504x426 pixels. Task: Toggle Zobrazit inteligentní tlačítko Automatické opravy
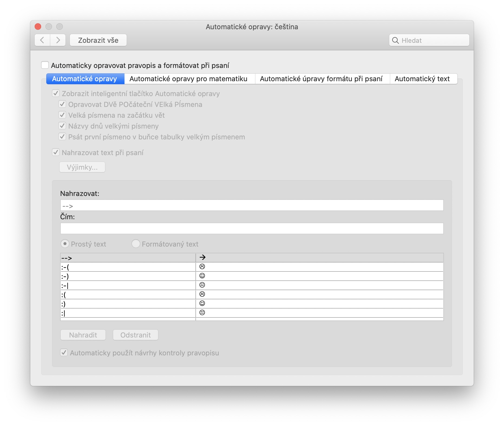(56, 93)
